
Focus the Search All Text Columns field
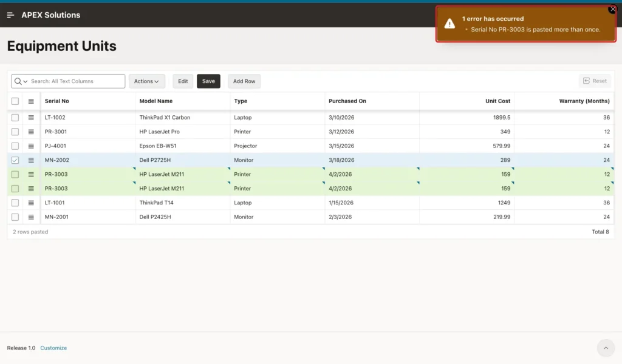(77, 81)
